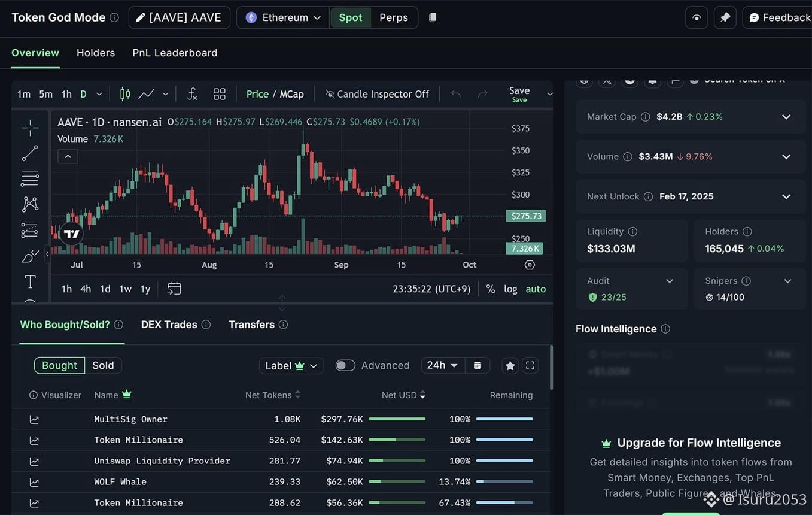Show info for DEX Trades
Image resolution: width=812 pixels, height=515 pixels.
206,325
